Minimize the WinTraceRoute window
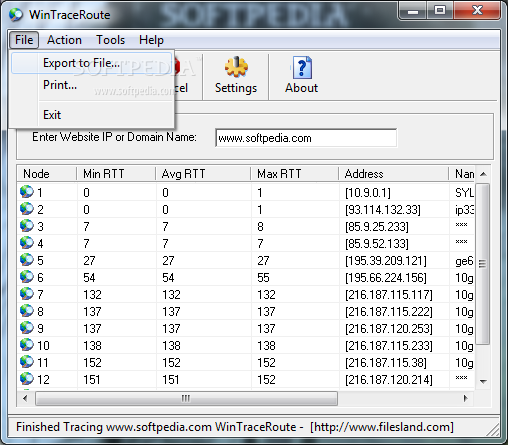508x445 pixels. click(x=413, y=11)
